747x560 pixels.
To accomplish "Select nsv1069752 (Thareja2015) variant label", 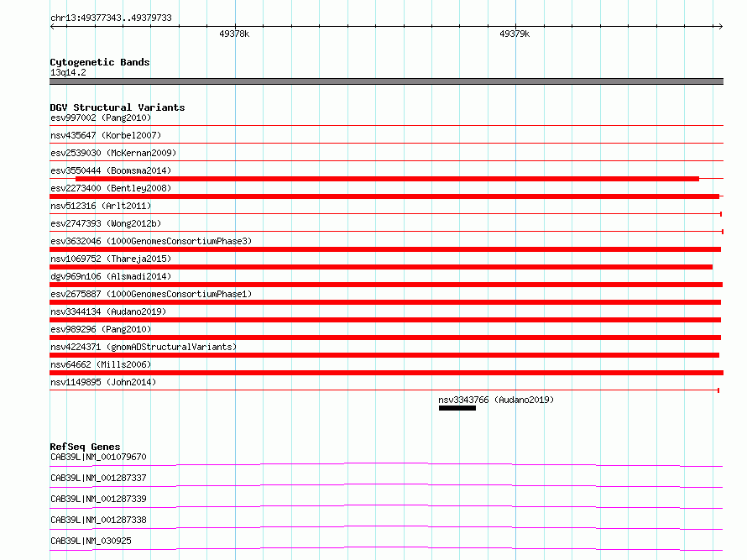I will point(111,259).
